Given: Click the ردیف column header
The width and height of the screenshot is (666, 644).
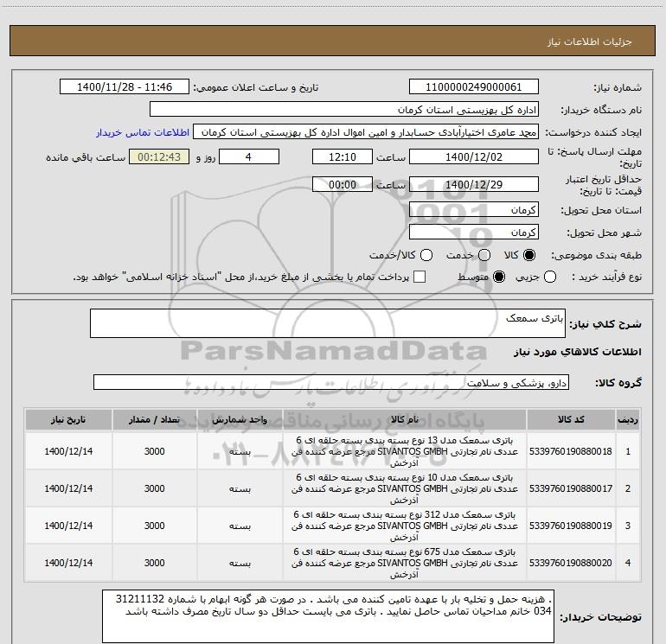Looking at the screenshot, I should coord(628,419).
